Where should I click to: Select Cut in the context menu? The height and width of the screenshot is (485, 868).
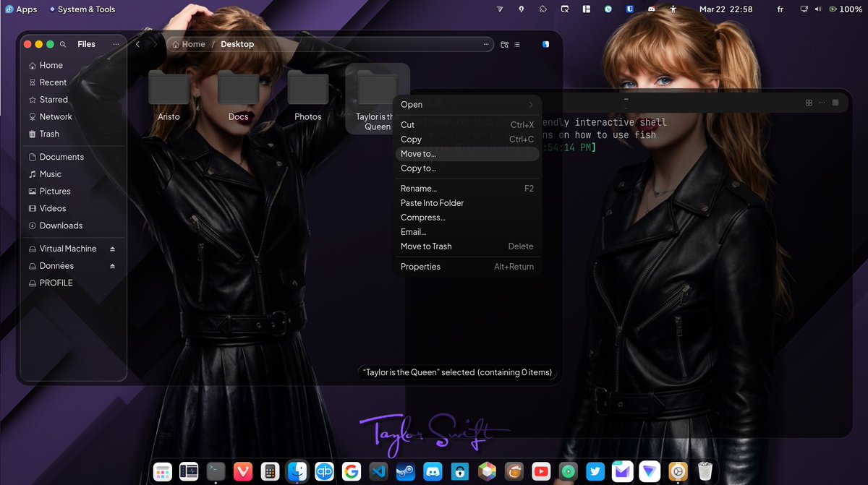click(467, 125)
